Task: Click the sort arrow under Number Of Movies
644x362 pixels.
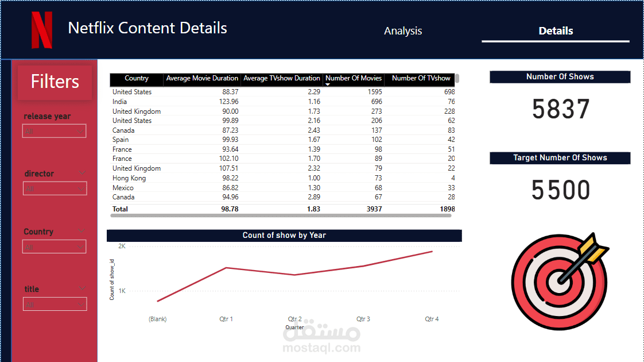Action: (328, 84)
